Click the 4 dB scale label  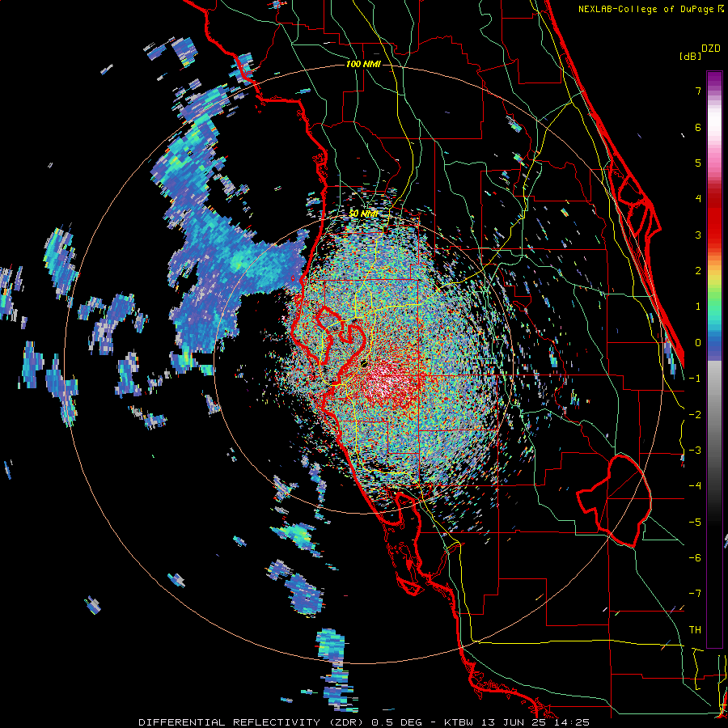click(x=698, y=199)
